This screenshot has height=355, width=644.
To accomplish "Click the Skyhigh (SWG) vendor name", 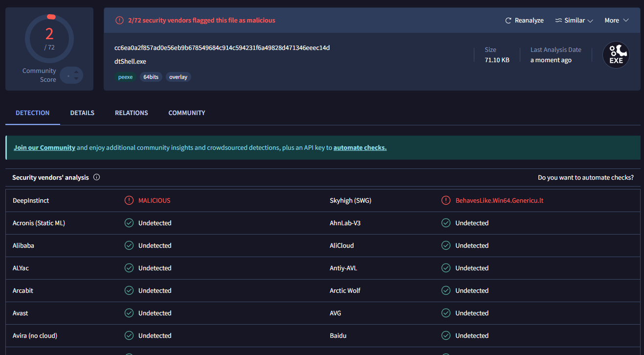I will (x=351, y=201).
